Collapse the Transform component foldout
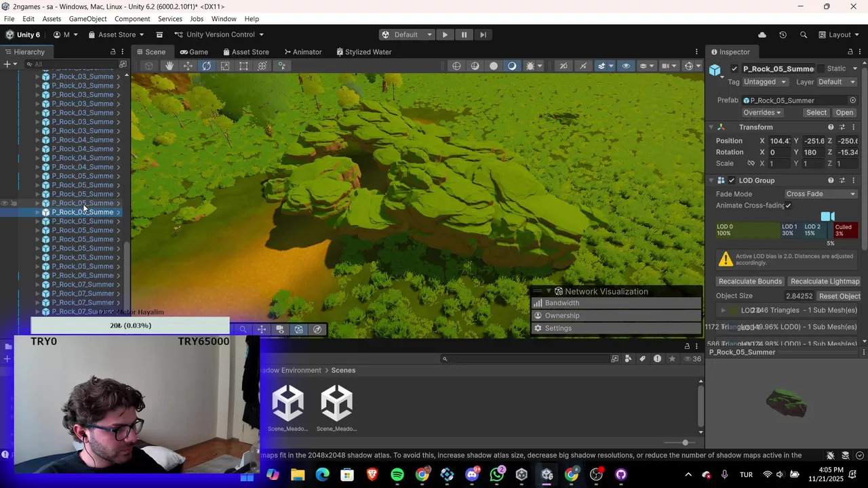868x488 pixels. (x=711, y=127)
